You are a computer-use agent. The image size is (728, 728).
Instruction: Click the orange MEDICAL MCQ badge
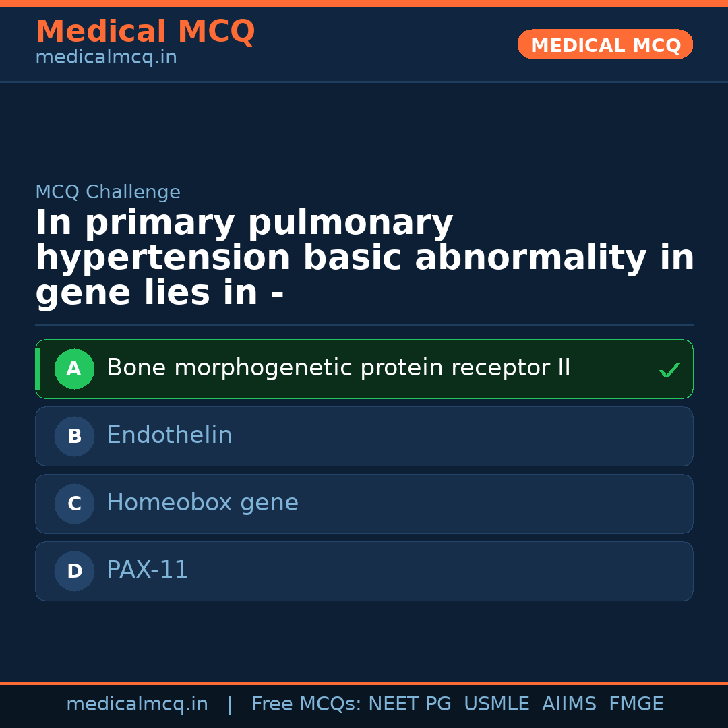click(605, 45)
